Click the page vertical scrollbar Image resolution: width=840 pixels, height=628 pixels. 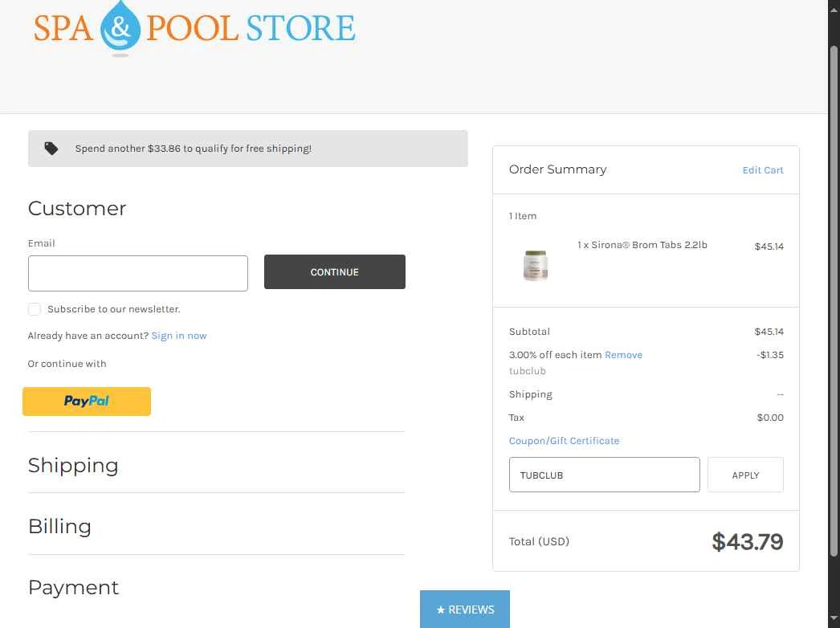coord(834,301)
